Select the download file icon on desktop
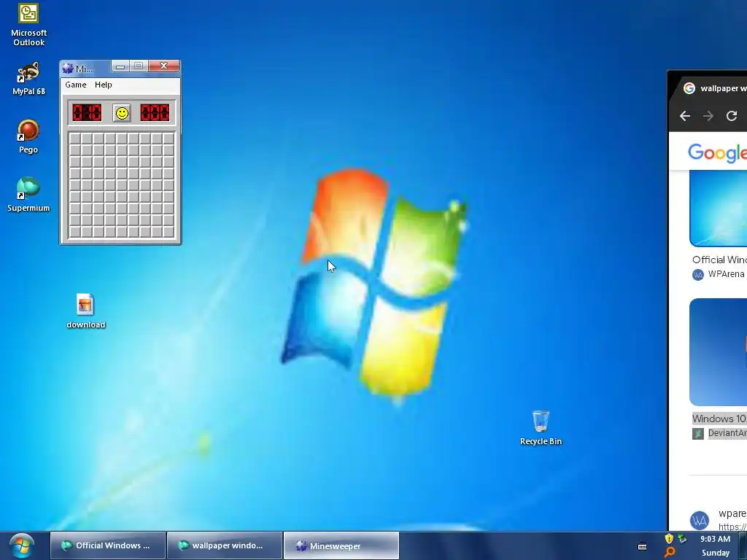Image resolution: width=747 pixels, height=560 pixels. pos(86,311)
